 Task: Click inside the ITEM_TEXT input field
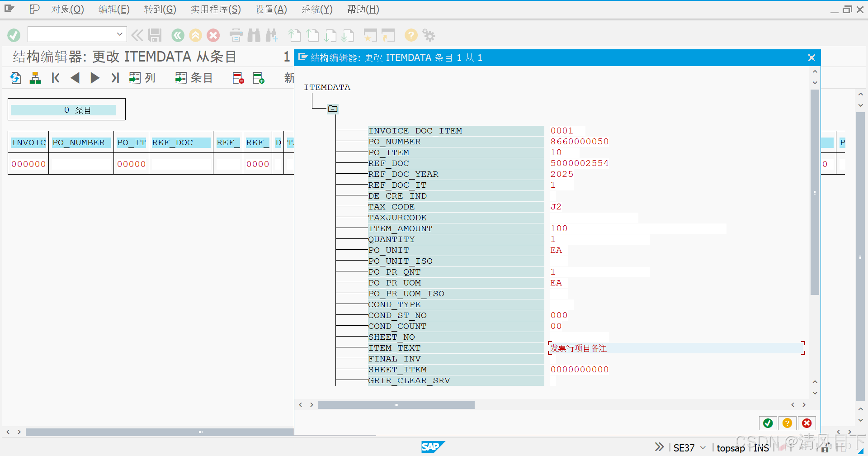[x=656, y=348]
